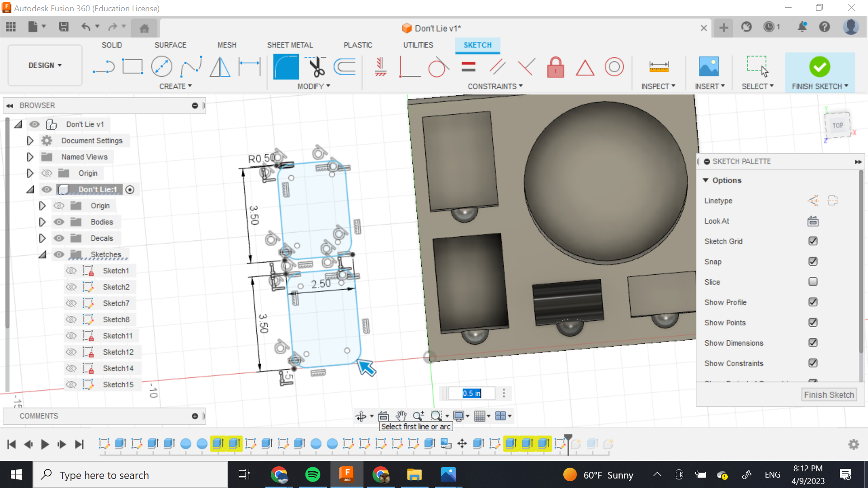868x488 pixels.
Task: Select the Trim scissors tool
Action: click(x=316, y=67)
